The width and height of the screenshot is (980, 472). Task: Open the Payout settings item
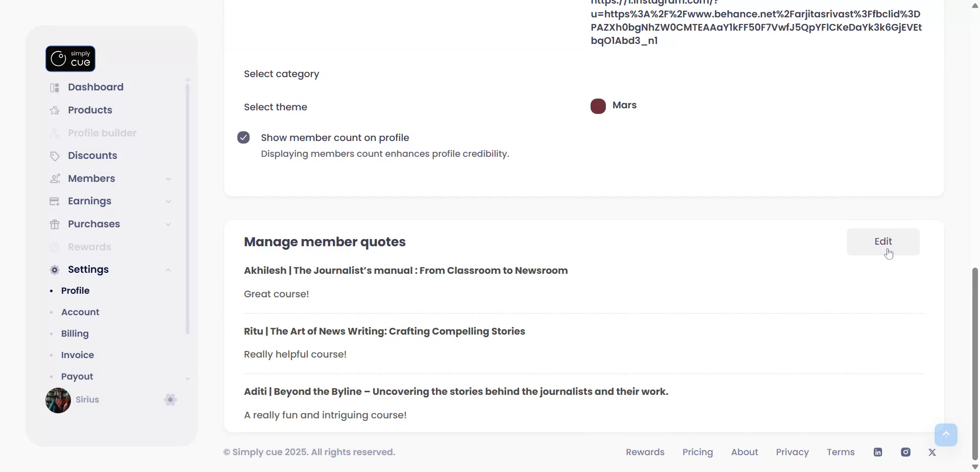(77, 376)
